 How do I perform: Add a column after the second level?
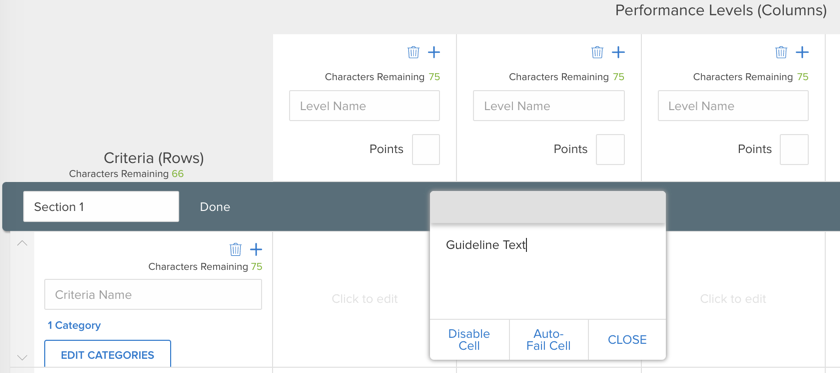coord(618,52)
